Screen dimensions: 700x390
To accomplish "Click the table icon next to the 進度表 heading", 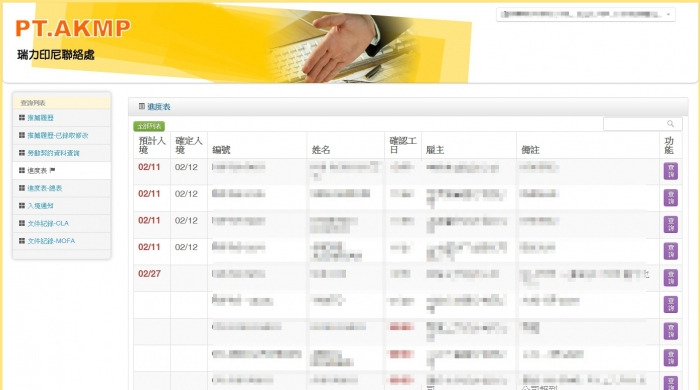I will (x=142, y=107).
